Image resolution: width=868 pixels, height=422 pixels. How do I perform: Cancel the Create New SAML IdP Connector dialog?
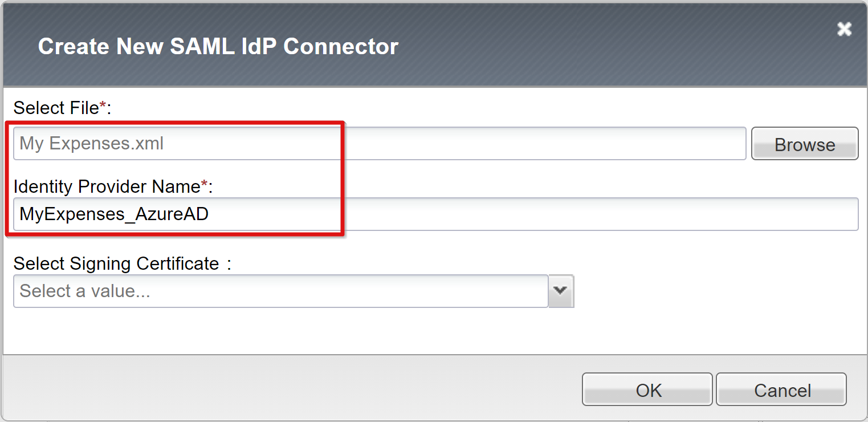point(781,389)
